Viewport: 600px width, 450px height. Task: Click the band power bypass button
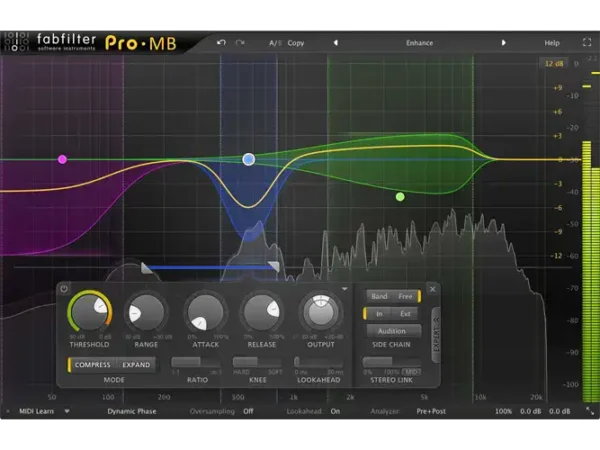64,289
